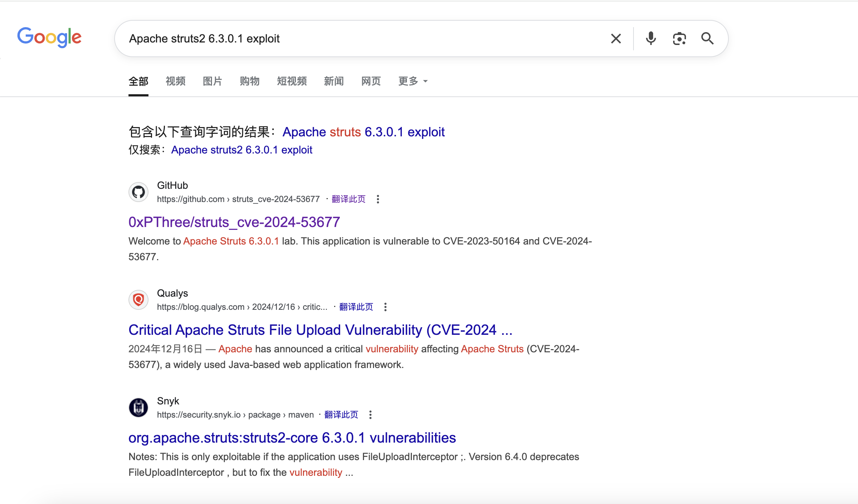
Task: Click the blog.qualys.com URL breadcrumb
Action: point(242,307)
